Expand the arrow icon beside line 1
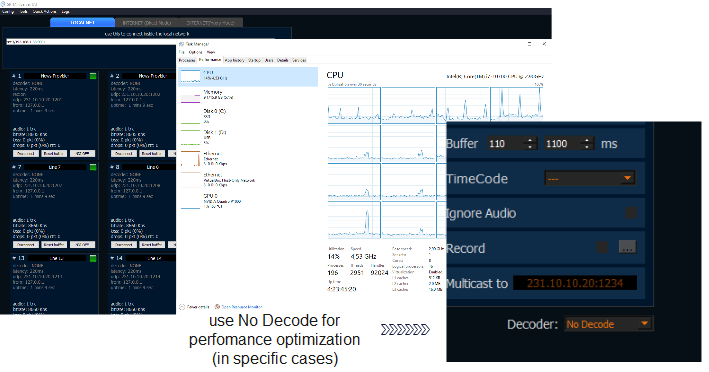The height and width of the screenshot is (372, 709). click(x=14, y=76)
